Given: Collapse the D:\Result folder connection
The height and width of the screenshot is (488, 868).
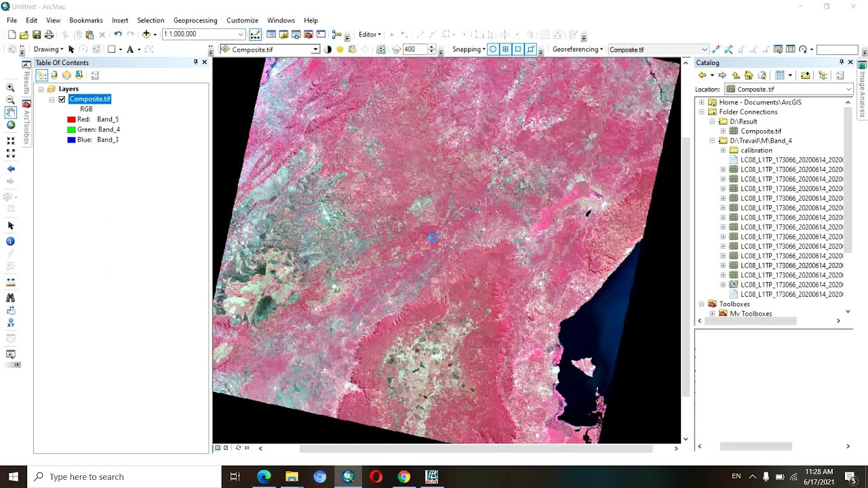Looking at the screenshot, I should point(713,121).
